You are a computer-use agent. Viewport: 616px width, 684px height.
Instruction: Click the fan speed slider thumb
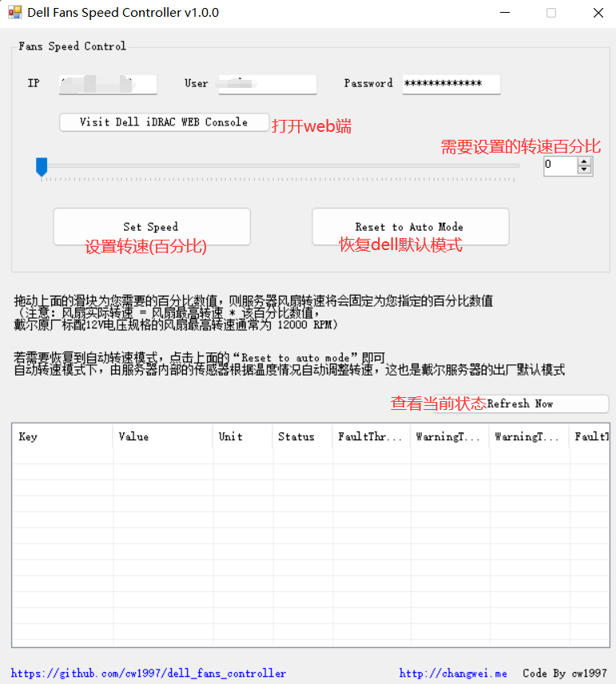pos(42,166)
